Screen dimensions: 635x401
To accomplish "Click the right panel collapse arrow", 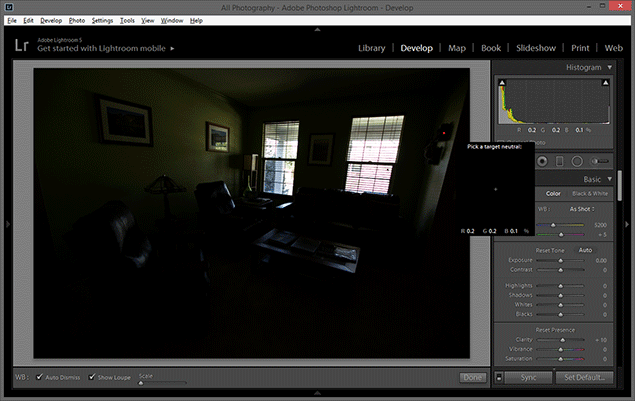I will tap(629, 224).
